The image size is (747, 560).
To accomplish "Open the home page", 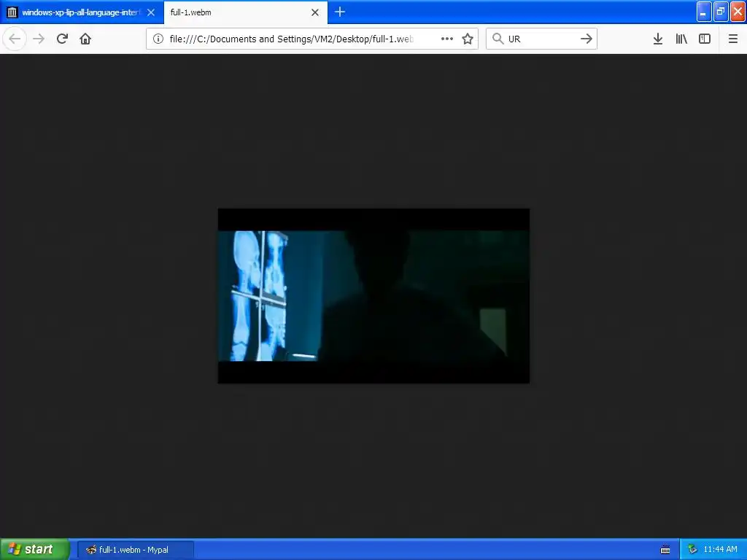I will coord(85,39).
